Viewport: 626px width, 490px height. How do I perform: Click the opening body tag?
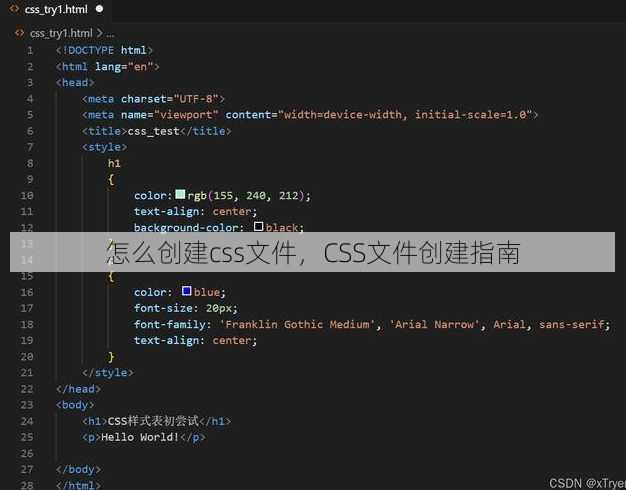(x=75, y=405)
